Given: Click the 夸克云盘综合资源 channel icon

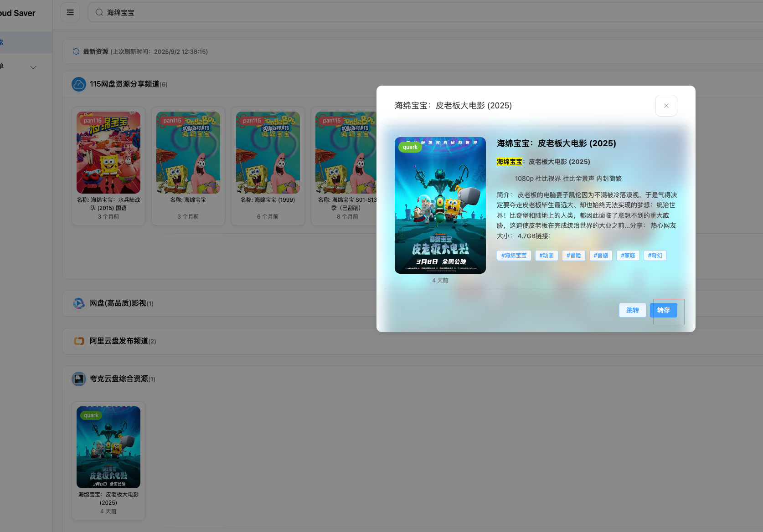Looking at the screenshot, I should [x=78, y=379].
